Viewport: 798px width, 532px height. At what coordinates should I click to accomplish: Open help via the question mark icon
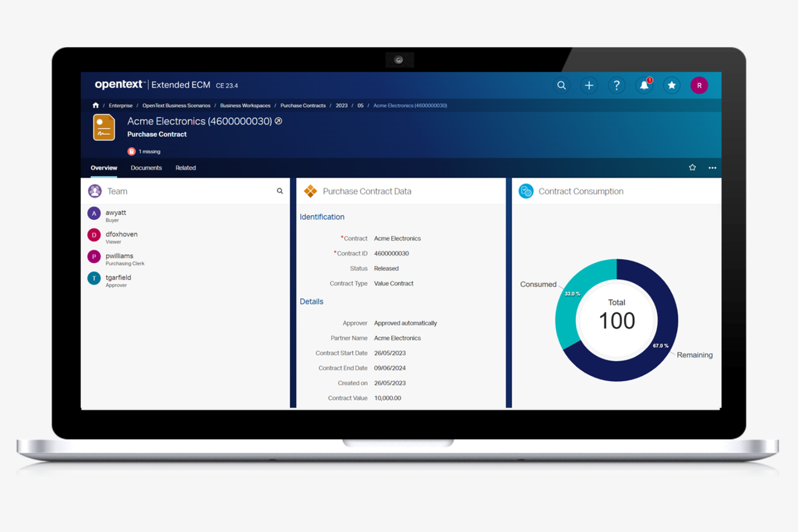pos(616,85)
